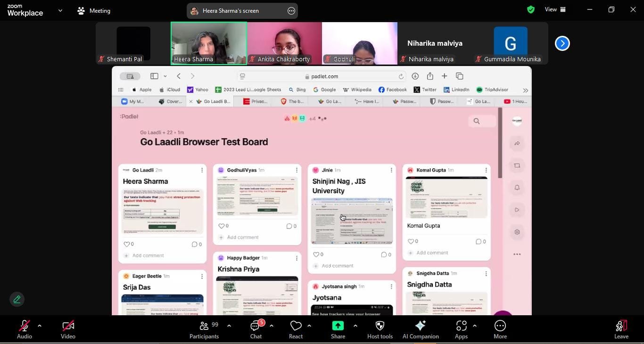Image resolution: width=644 pixels, height=344 pixels.
Task: Switch to the Go Laadli B... browser tab
Action: tap(210, 101)
